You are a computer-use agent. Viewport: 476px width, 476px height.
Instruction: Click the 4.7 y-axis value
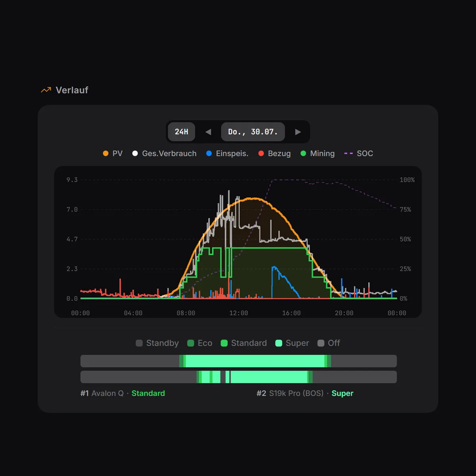coord(72,239)
